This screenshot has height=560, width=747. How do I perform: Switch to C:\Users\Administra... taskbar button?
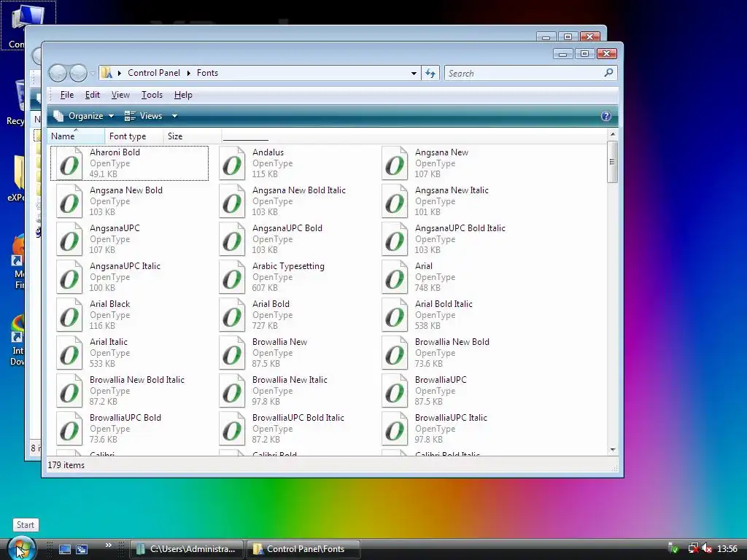pos(187,549)
